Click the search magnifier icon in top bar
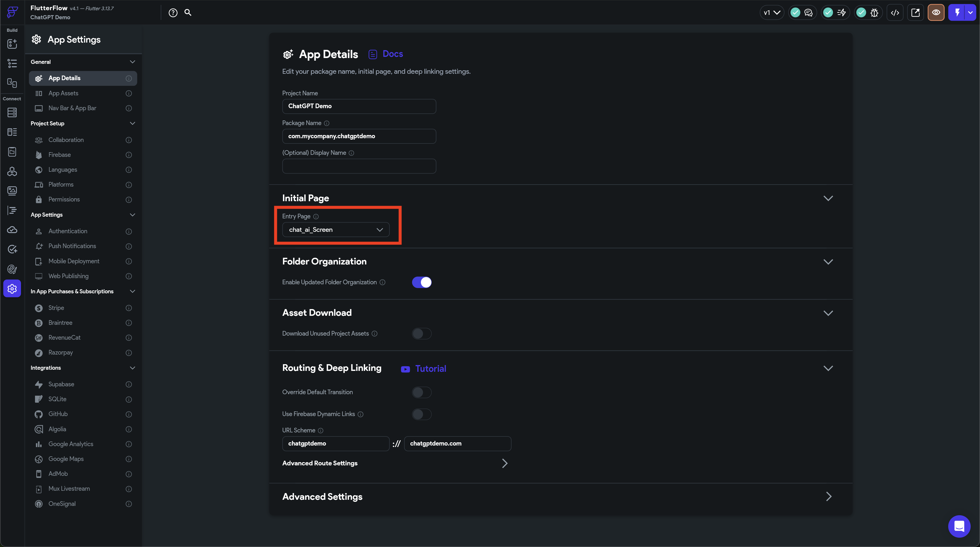980x547 pixels. (x=188, y=13)
